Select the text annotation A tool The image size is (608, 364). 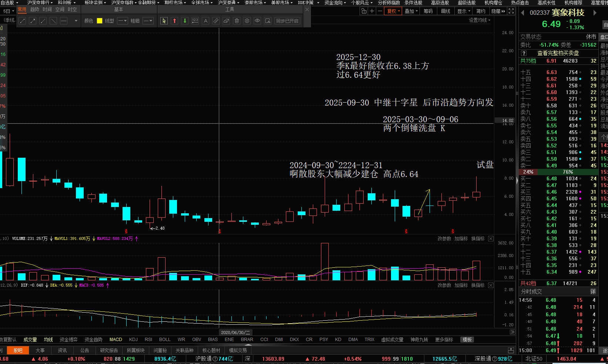coord(206,21)
